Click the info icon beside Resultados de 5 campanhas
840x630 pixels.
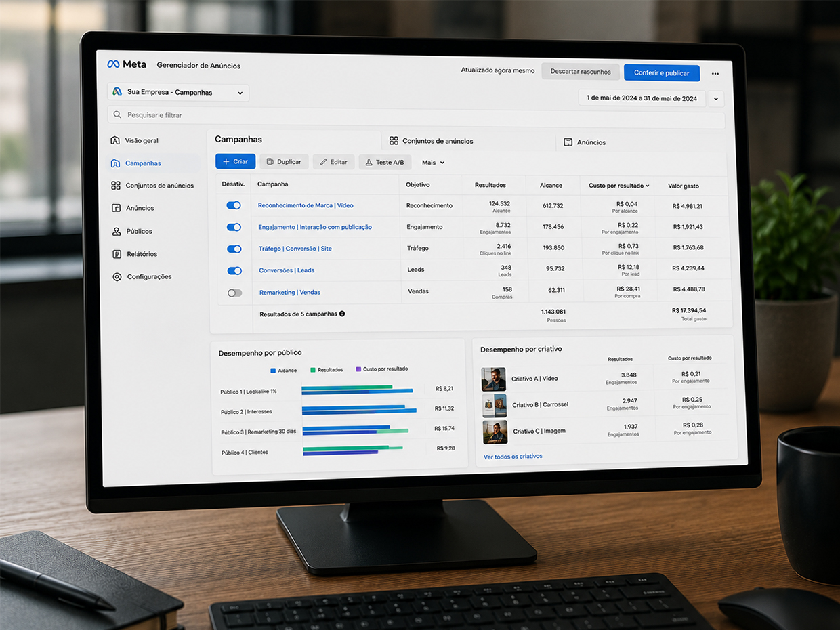point(342,314)
